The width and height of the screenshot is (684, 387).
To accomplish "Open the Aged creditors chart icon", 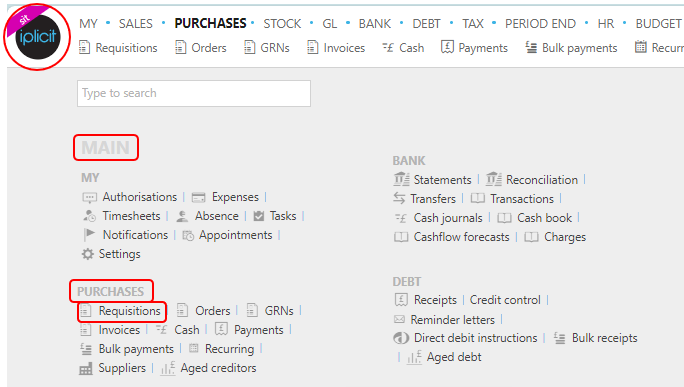I will [x=168, y=368].
